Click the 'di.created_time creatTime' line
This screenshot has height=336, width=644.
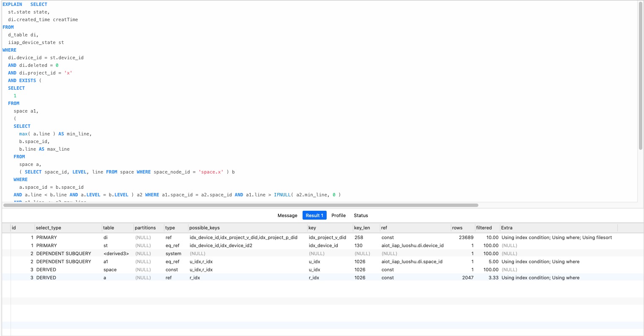pos(43,19)
